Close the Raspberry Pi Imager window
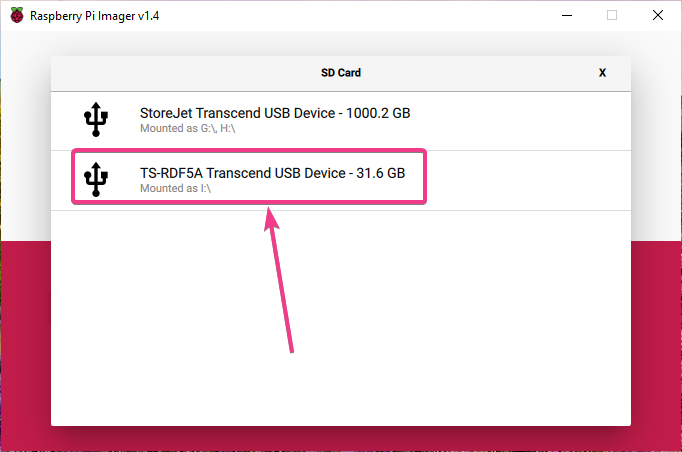Screen dimensions: 682x452 [x=657, y=15]
